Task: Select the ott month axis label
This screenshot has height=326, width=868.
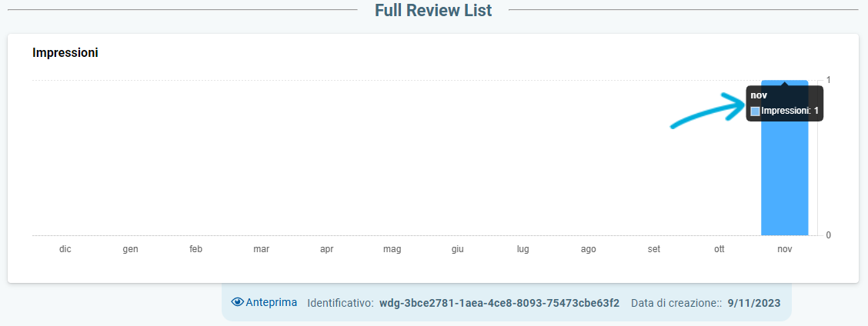Action: click(x=719, y=249)
